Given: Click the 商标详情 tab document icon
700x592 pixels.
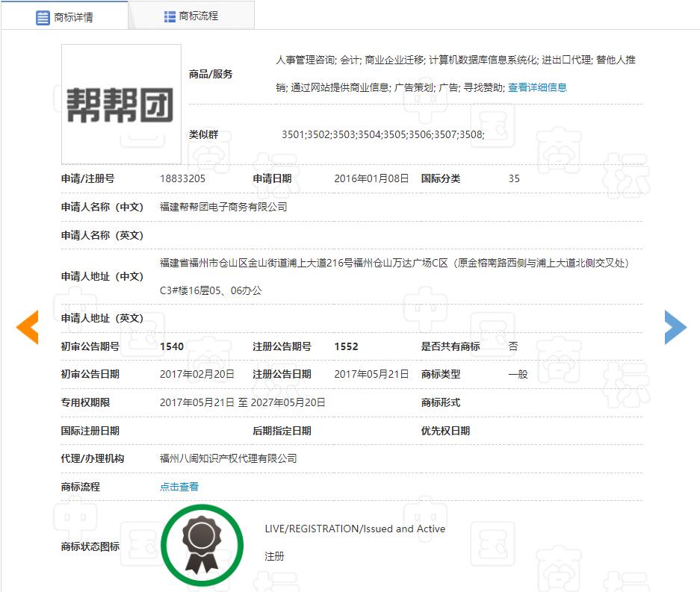Looking at the screenshot, I should point(43,18).
